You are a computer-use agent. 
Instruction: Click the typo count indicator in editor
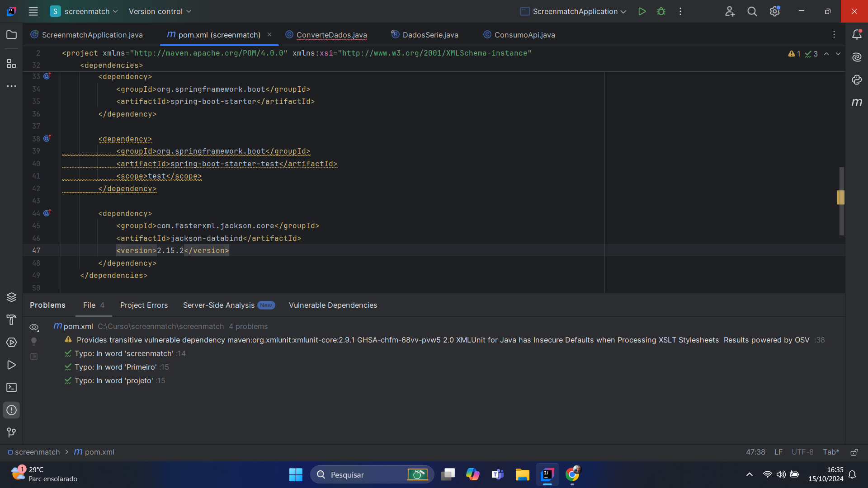[x=811, y=54]
